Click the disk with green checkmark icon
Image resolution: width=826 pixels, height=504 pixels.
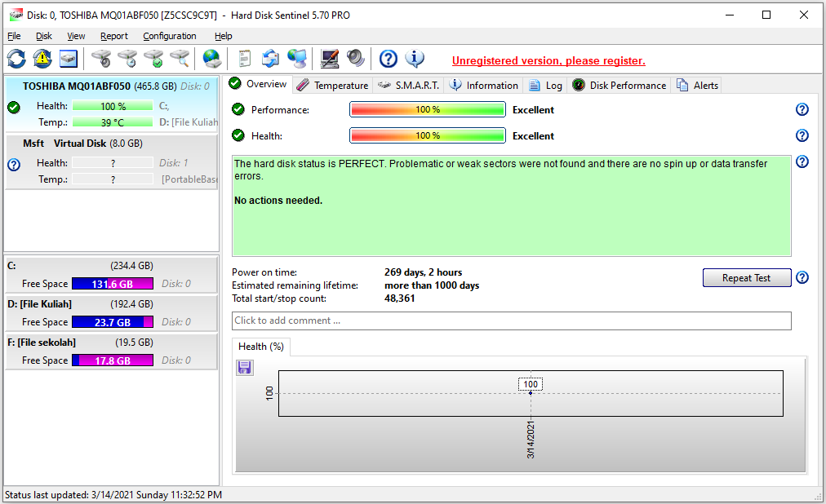pyautogui.click(x=153, y=59)
